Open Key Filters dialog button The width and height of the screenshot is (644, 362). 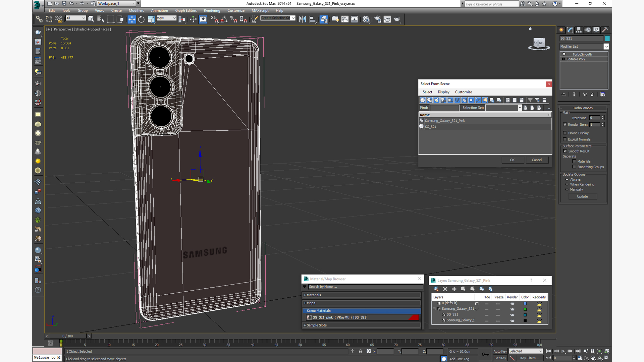pyautogui.click(x=530, y=358)
